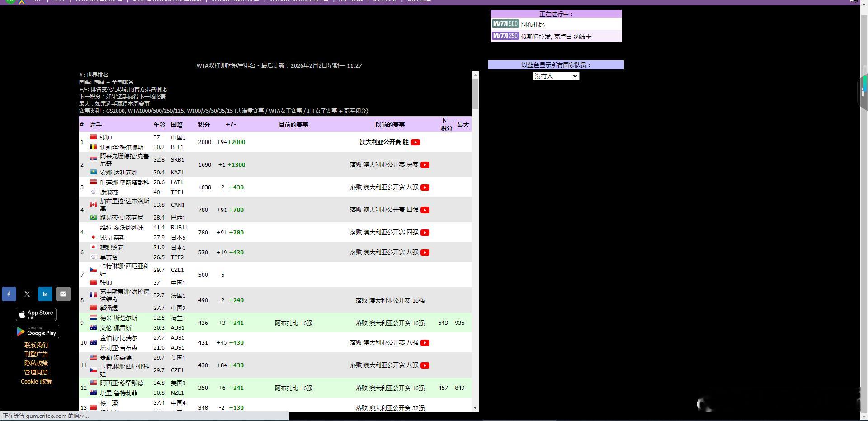Viewport: 868px width, 421px height.
Task: Open YouTube icon in 穗积绘莉/吴芳贤 row
Action: tap(425, 252)
